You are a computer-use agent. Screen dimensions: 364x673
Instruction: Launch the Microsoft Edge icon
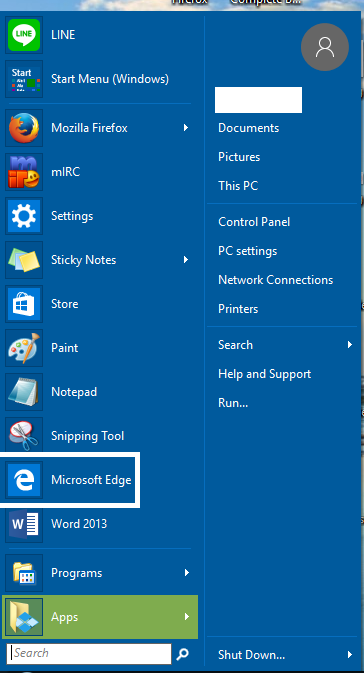24,480
